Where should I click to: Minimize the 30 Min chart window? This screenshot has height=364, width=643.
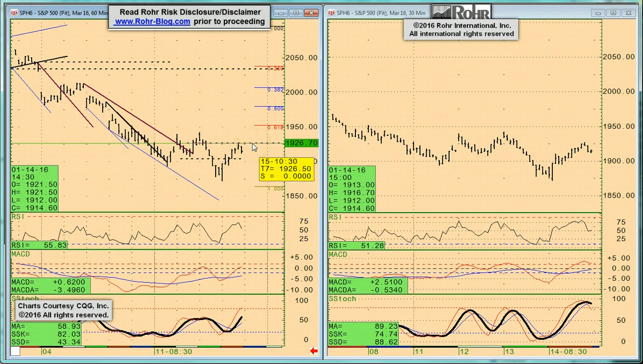(x=598, y=13)
